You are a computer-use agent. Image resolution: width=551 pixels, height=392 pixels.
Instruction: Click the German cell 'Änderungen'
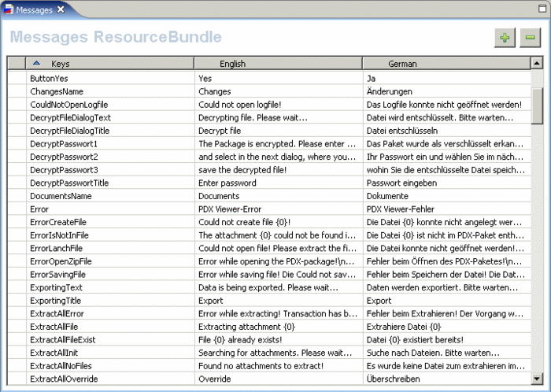(390, 91)
